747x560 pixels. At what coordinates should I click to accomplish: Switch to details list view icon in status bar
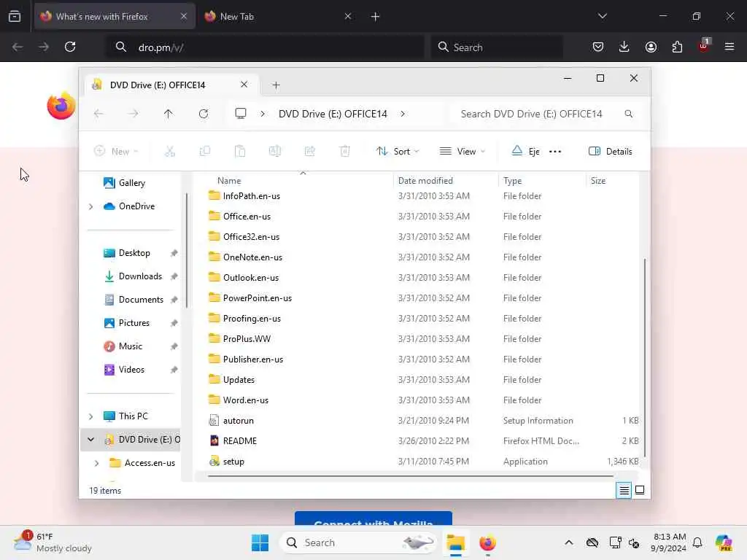(624, 490)
